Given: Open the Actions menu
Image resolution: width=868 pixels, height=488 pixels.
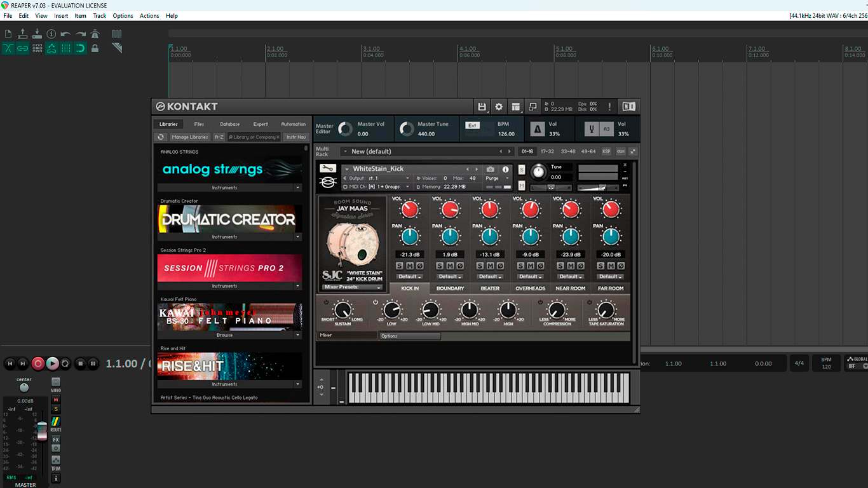Looking at the screenshot, I should [x=149, y=16].
